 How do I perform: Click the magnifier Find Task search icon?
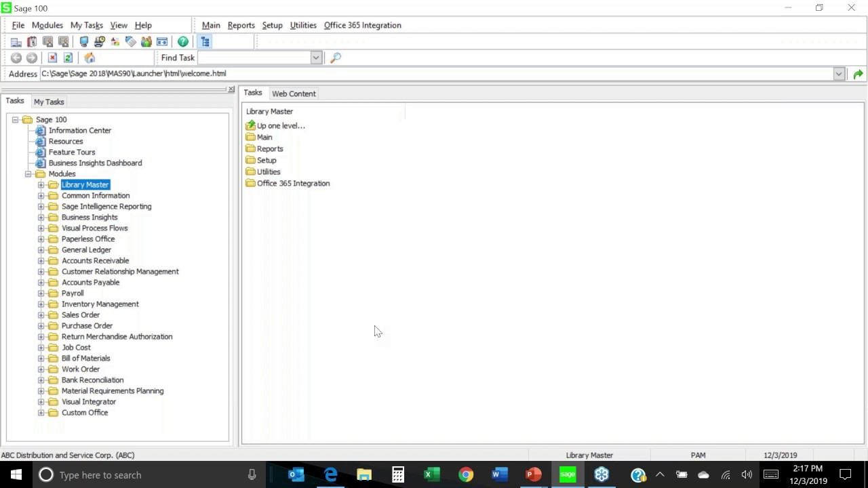pos(336,58)
